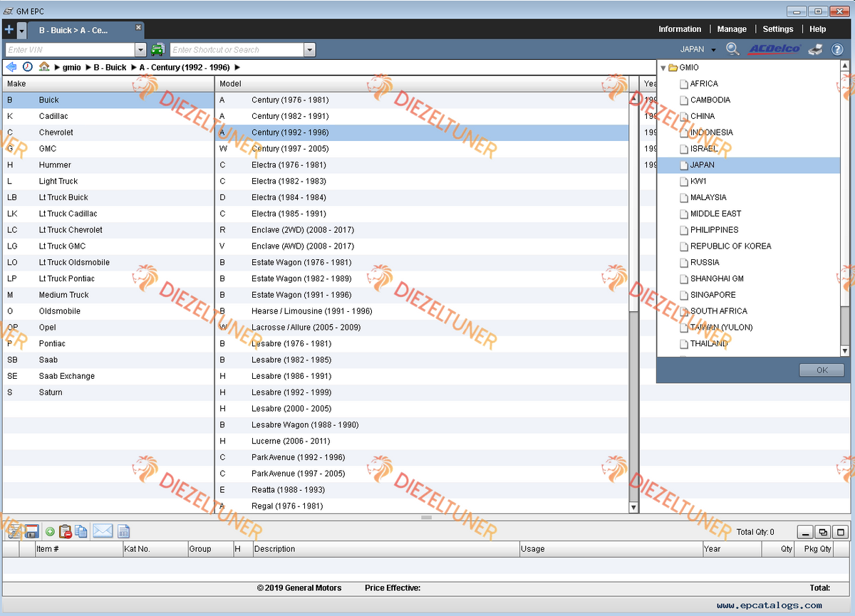This screenshot has width=855, height=616.
Task: Open the tab list dropdown arrow
Action: click(x=21, y=31)
